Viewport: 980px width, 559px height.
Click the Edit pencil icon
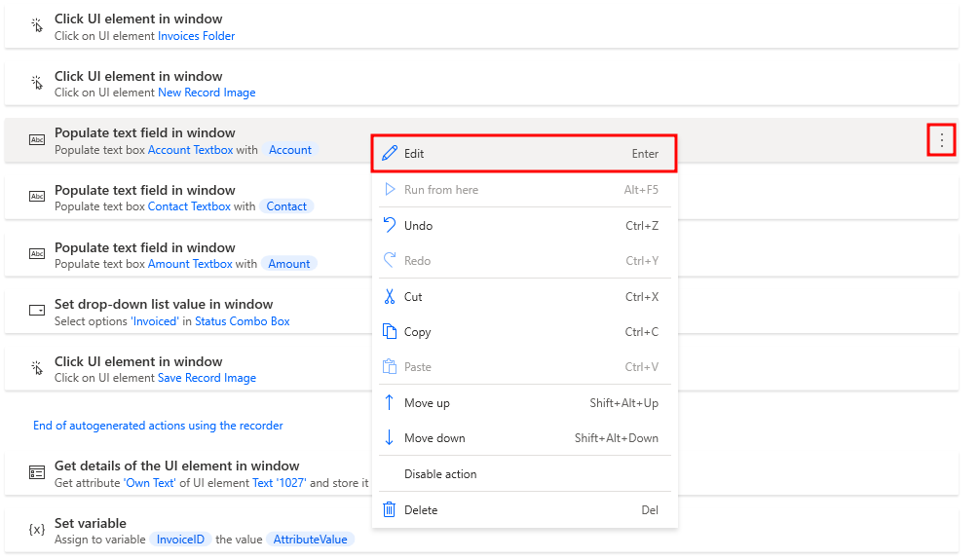click(x=390, y=153)
